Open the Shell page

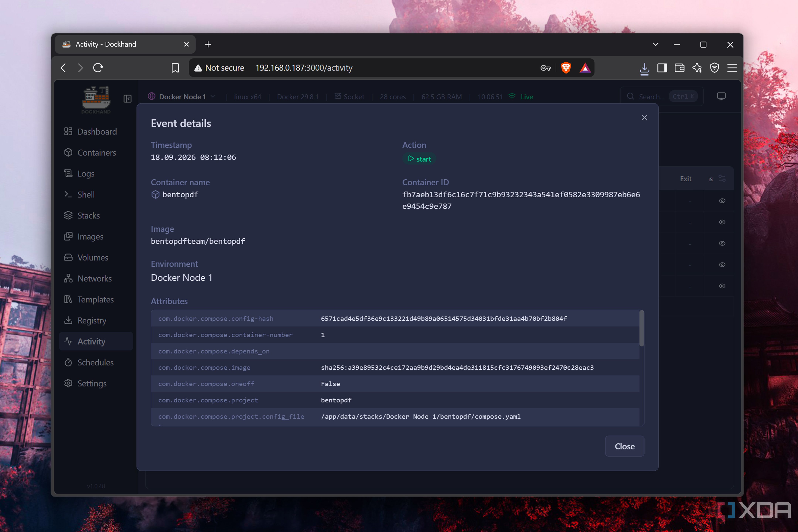96,194
